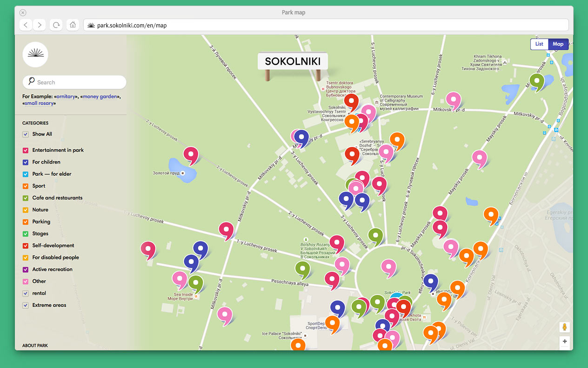This screenshot has height=368, width=588.
Task: Open the "money garden" example link
Action: tap(100, 96)
